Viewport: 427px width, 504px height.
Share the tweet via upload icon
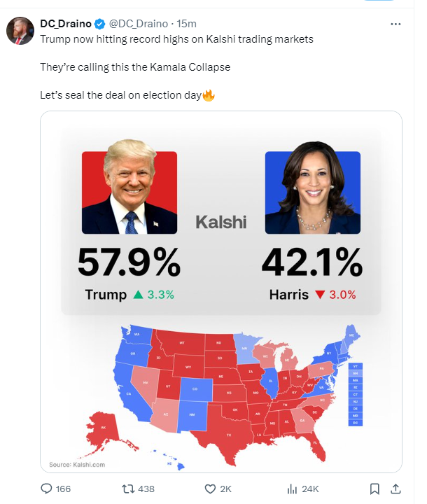[x=395, y=489]
